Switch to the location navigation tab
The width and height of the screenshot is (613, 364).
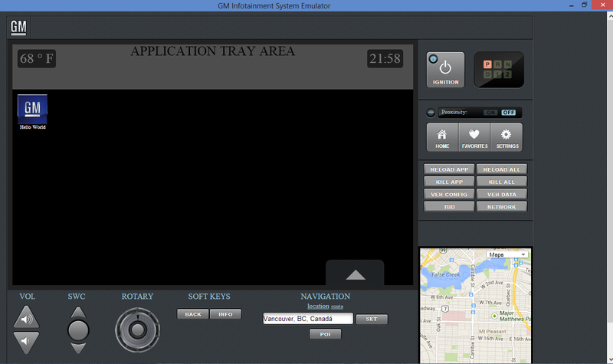[x=318, y=306]
